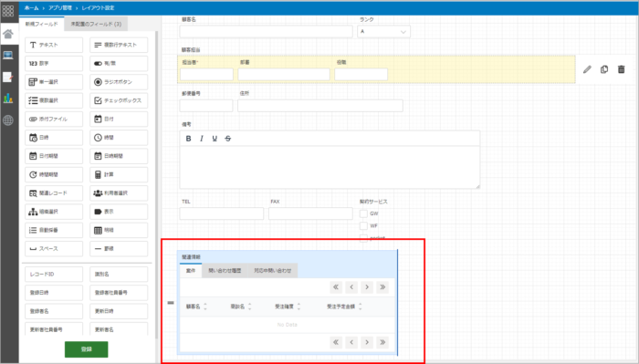Click the Home icon in sidebar

8,34
